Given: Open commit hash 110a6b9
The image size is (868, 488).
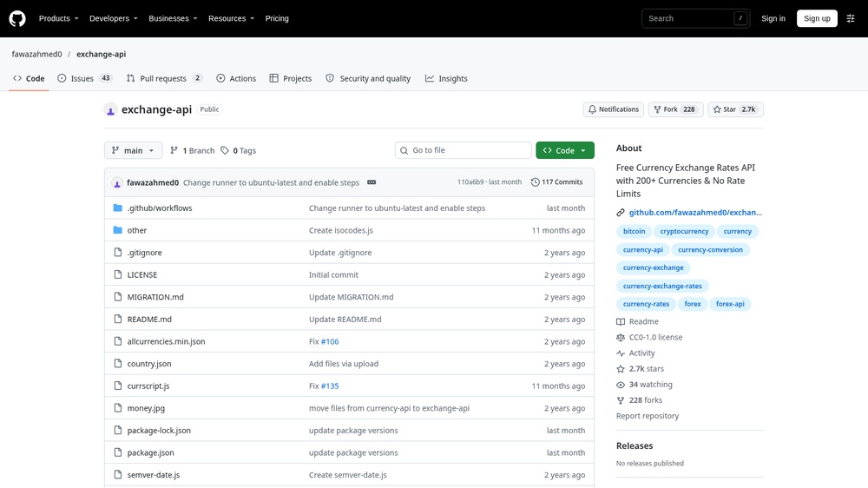Looking at the screenshot, I should coord(470,181).
